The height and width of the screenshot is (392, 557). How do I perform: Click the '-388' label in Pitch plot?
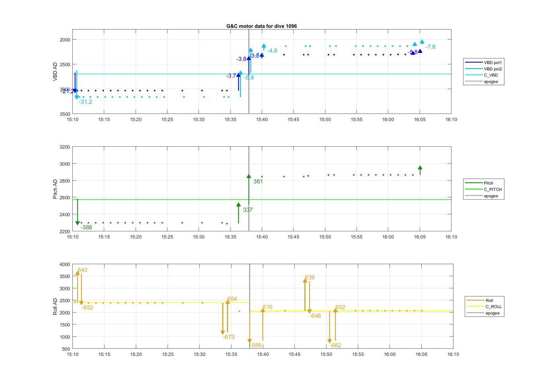point(86,228)
